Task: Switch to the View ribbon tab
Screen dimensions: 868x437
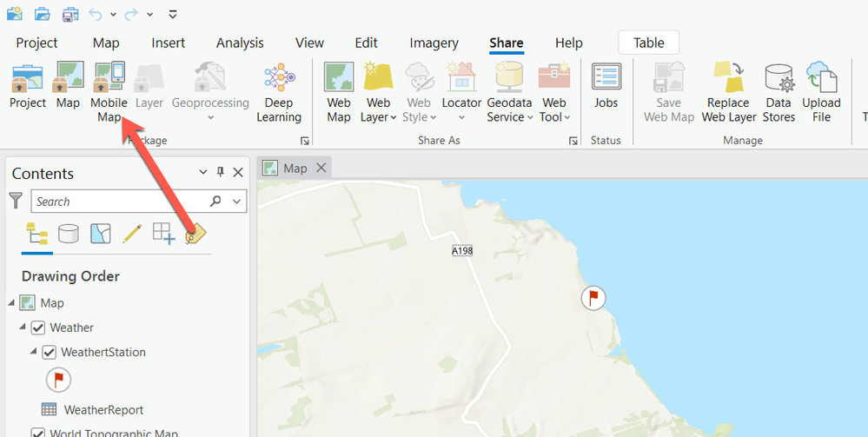Action: [309, 43]
